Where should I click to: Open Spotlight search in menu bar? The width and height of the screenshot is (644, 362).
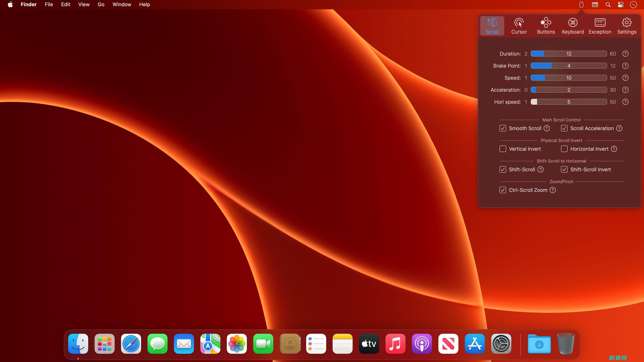point(608,4)
